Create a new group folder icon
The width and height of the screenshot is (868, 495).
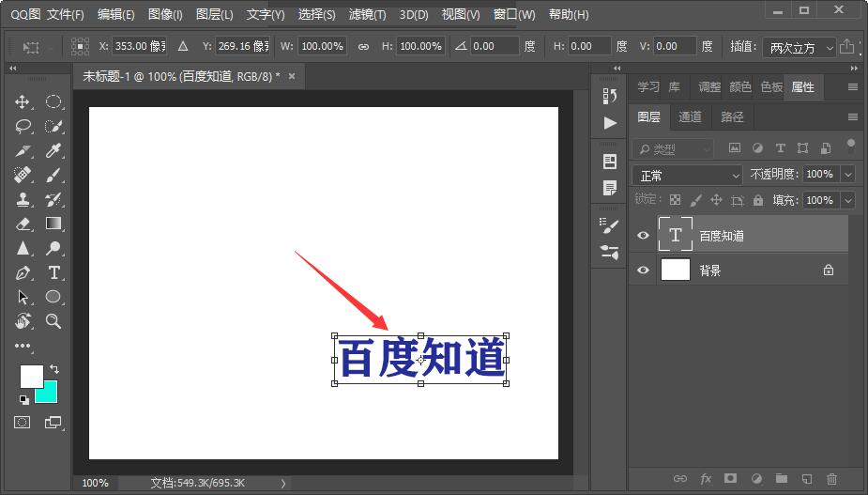click(x=781, y=478)
